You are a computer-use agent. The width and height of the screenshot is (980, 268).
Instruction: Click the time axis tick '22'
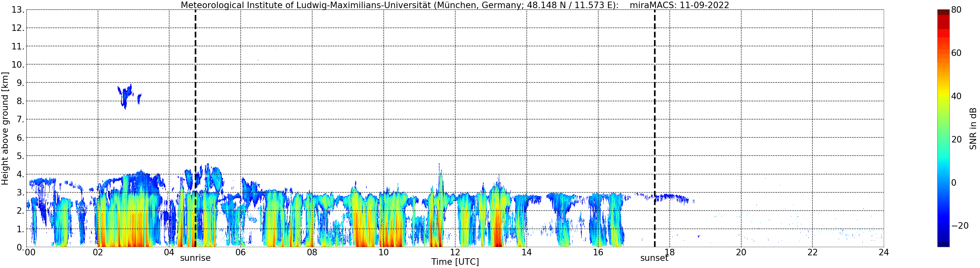click(813, 252)
